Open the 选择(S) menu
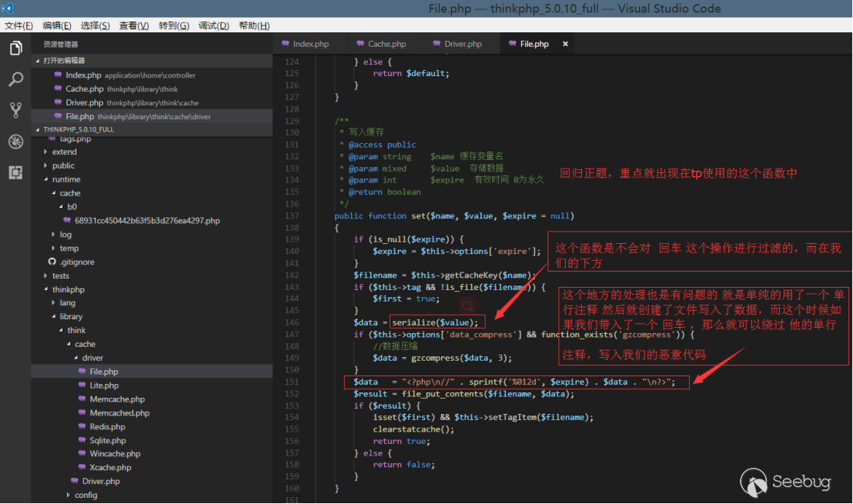 point(95,25)
